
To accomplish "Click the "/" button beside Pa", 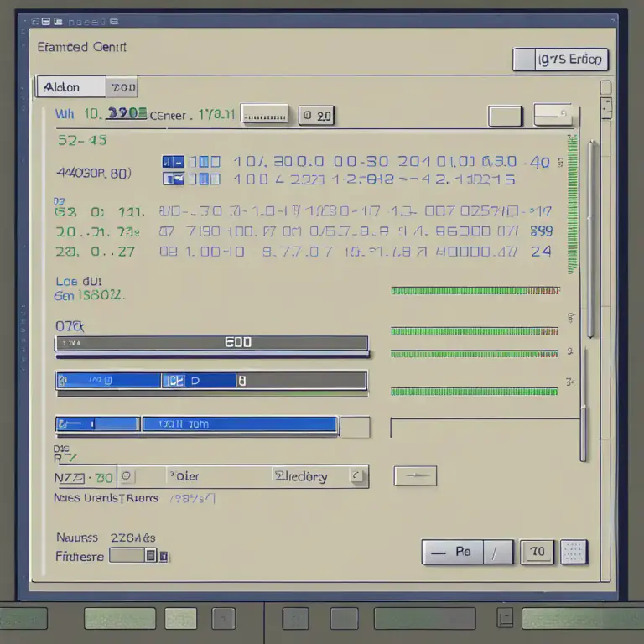I will [x=498, y=553].
